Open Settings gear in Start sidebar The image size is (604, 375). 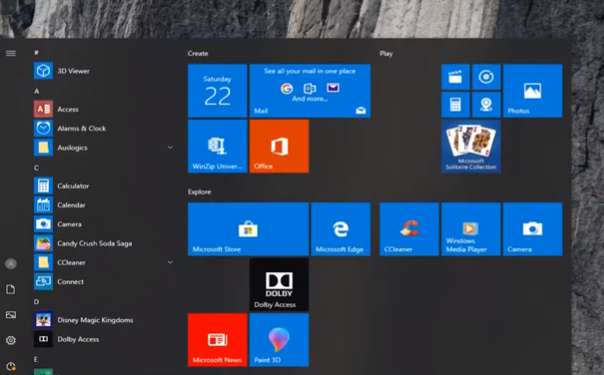tap(11, 340)
